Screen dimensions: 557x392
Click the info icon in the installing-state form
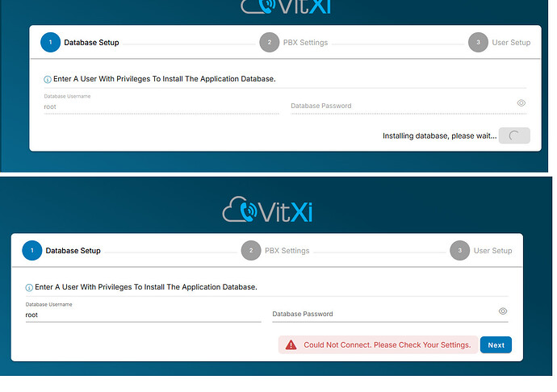[48, 79]
